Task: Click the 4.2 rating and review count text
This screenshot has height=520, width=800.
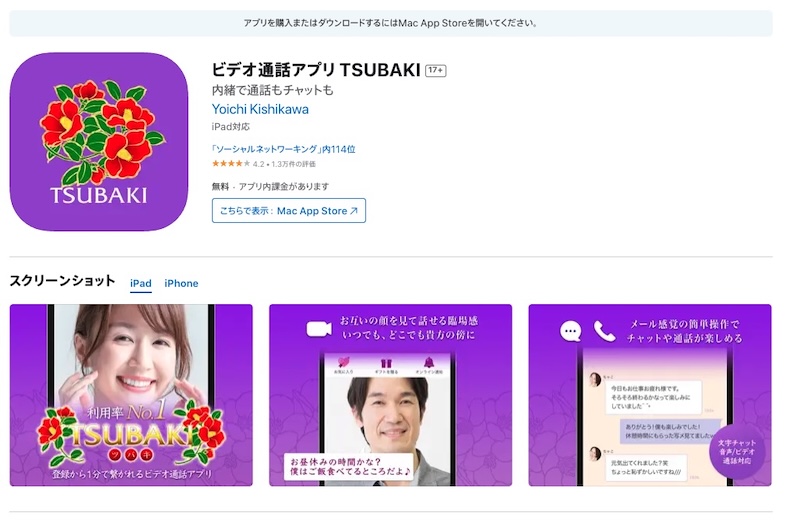Action: [x=285, y=164]
